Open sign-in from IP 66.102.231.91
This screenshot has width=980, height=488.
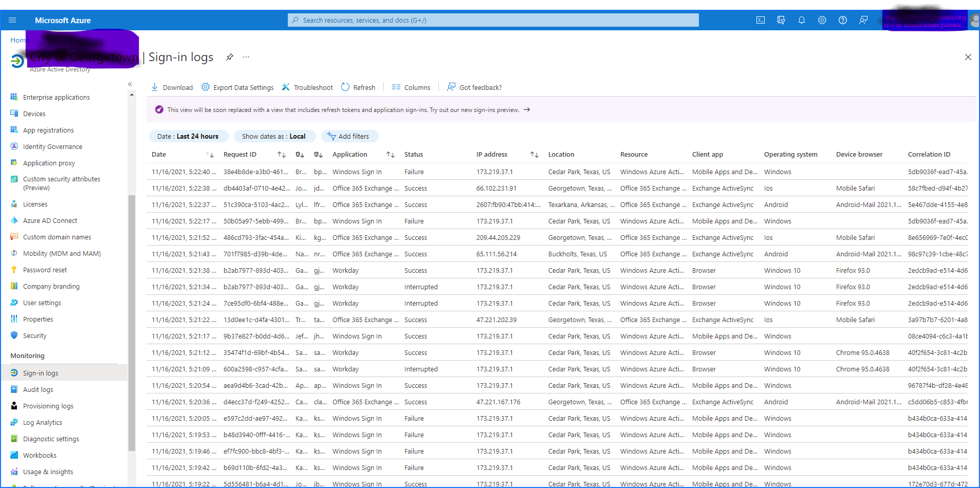click(x=557, y=188)
